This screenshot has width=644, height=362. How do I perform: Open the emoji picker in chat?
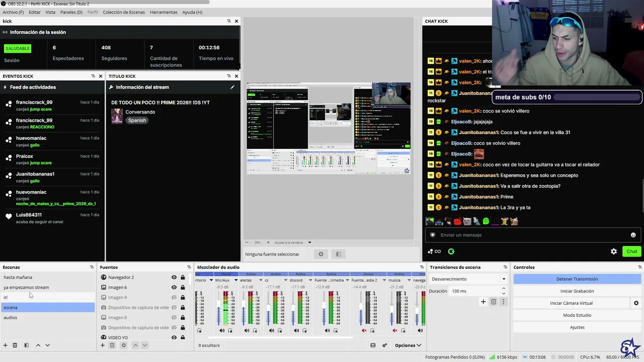click(633, 235)
